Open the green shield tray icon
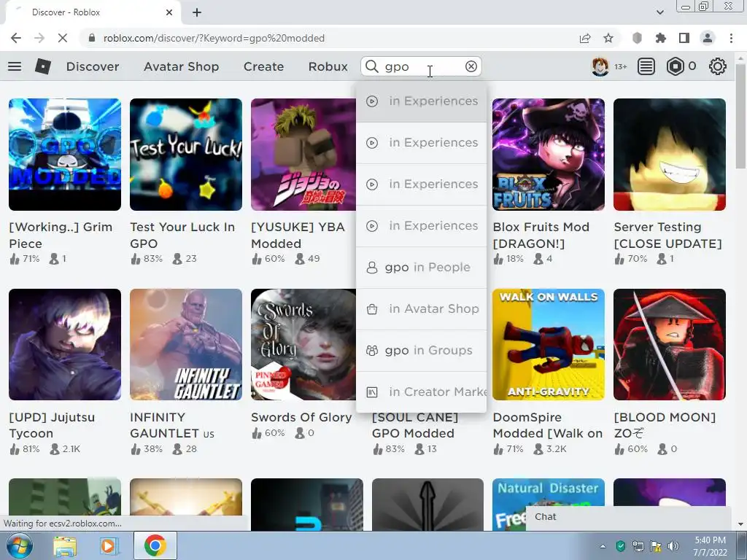Image resolution: width=747 pixels, height=560 pixels. click(620, 546)
